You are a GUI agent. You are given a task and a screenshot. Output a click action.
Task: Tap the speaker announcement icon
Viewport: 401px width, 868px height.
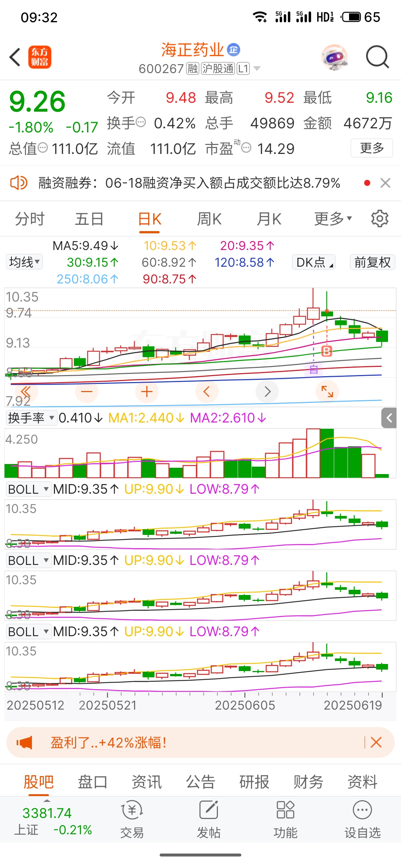click(x=19, y=183)
